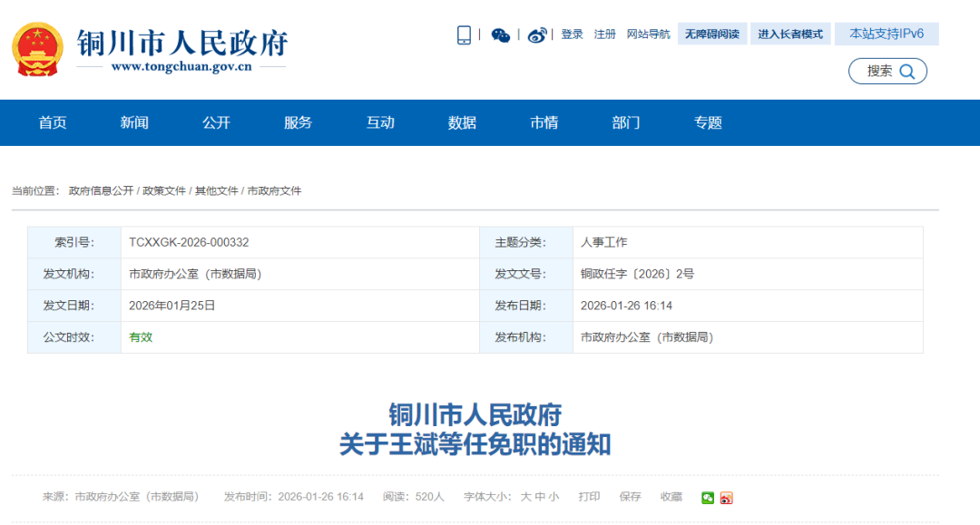Image resolution: width=980 pixels, height=525 pixels.
Task: Click the 打印 print function
Action: pyautogui.click(x=589, y=497)
